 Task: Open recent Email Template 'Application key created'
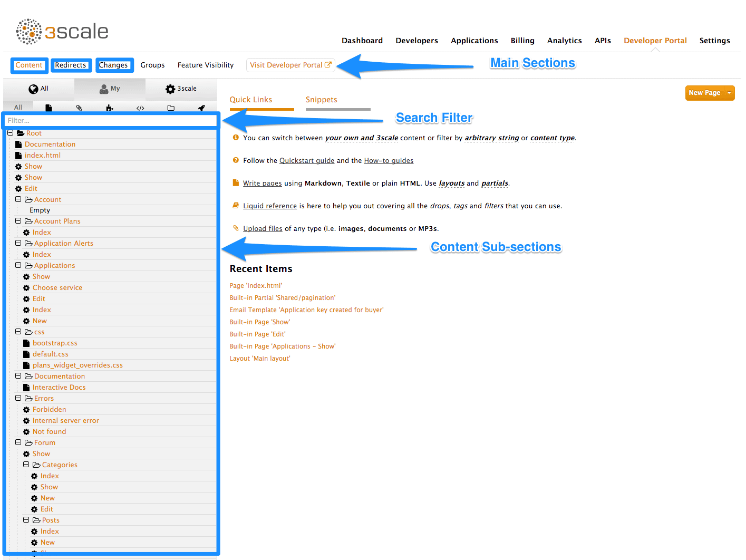pos(306,310)
